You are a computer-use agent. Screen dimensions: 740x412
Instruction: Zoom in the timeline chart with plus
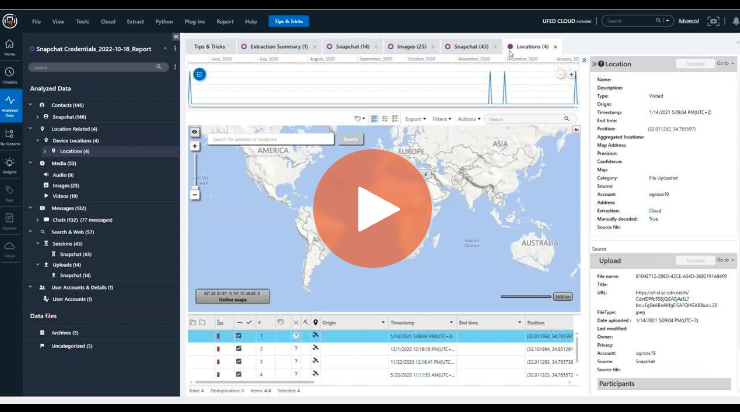[571, 75]
